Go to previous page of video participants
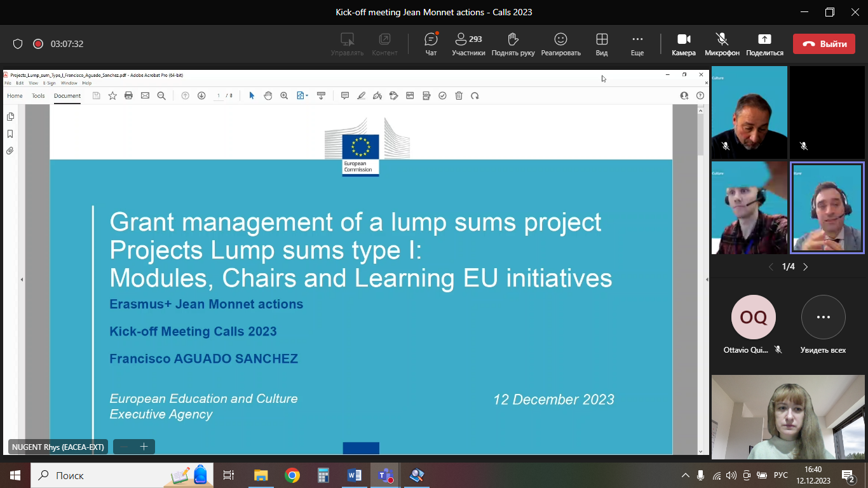Viewport: 868px width, 488px height. (771, 267)
